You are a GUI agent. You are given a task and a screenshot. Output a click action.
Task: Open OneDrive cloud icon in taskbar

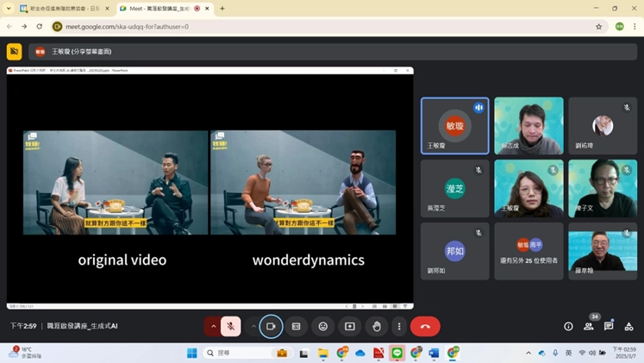tap(360, 353)
